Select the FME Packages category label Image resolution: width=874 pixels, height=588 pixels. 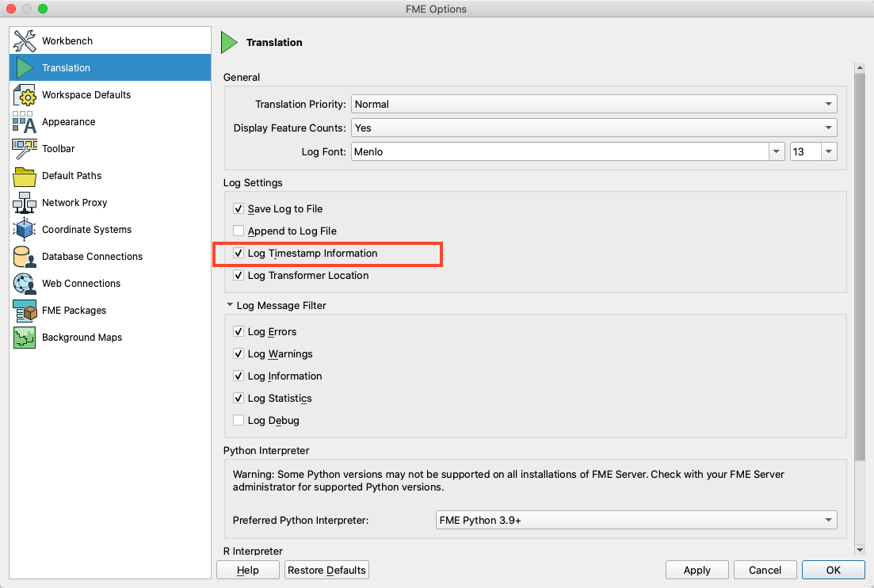pyautogui.click(x=74, y=311)
